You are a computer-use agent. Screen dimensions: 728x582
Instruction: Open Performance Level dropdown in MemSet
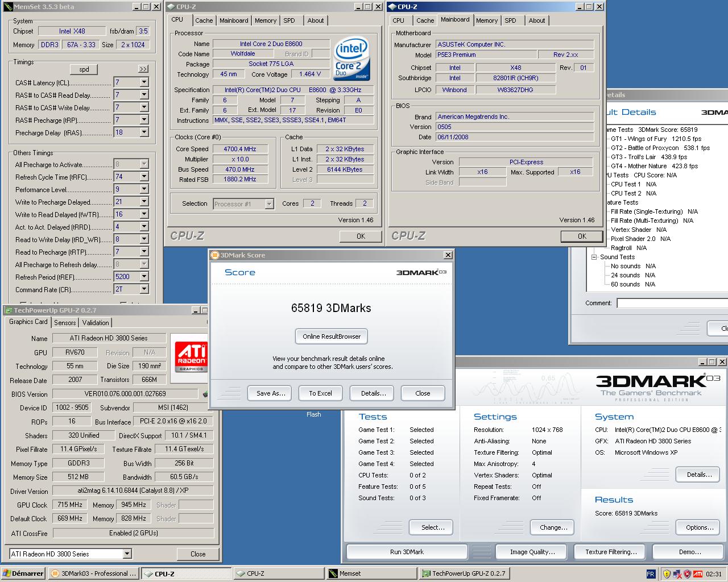144,189
